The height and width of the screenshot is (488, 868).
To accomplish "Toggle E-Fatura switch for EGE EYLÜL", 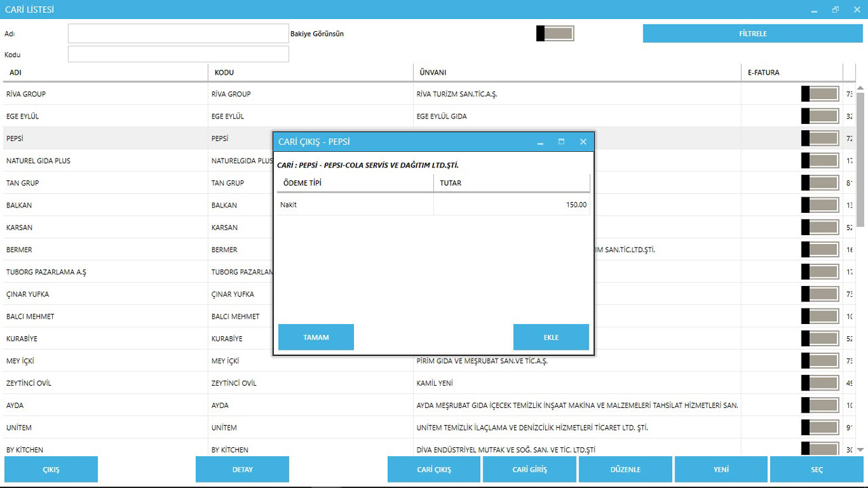I will (x=821, y=117).
